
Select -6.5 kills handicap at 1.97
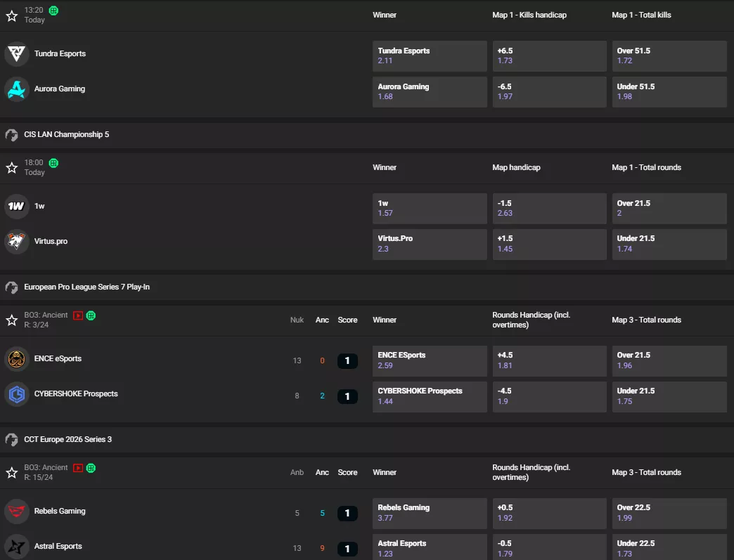(x=550, y=92)
